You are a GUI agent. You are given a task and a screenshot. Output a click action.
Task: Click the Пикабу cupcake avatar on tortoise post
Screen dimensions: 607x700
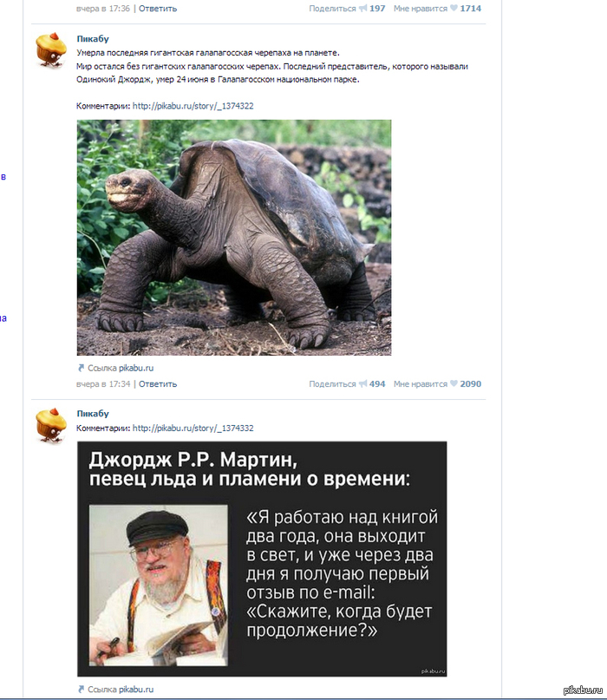[x=51, y=50]
